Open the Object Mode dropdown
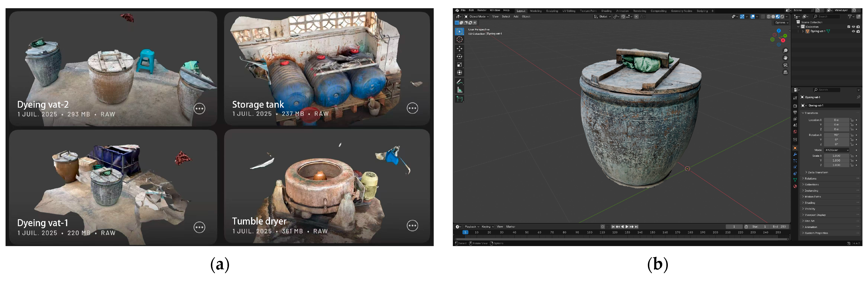This screenshot has height=281, width=868. [477, 16]
